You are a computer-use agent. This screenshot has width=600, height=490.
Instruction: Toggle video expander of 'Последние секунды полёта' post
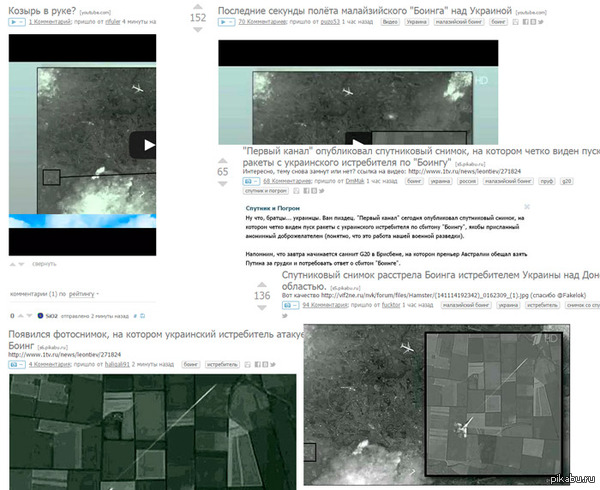coord(227,22)
